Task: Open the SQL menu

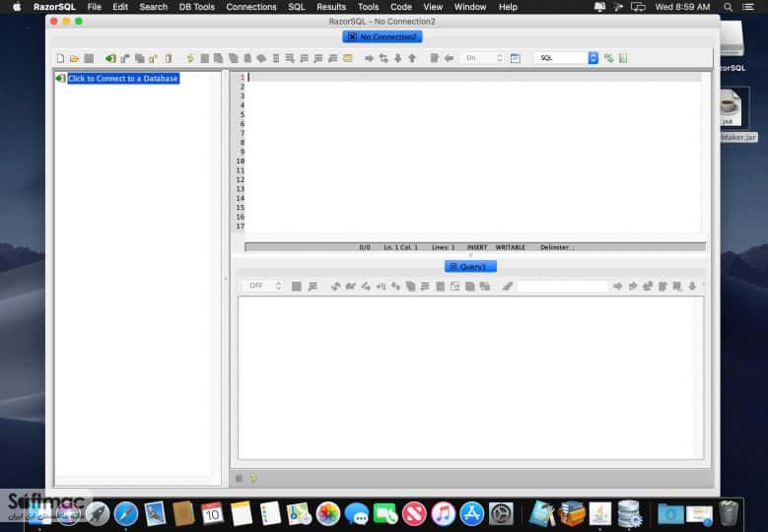Action: click(297, 7)
